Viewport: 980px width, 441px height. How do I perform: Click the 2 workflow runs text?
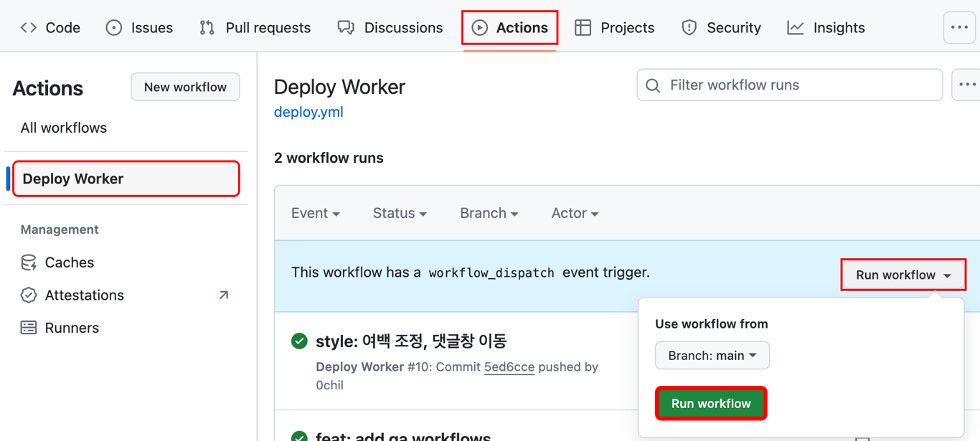329,158
